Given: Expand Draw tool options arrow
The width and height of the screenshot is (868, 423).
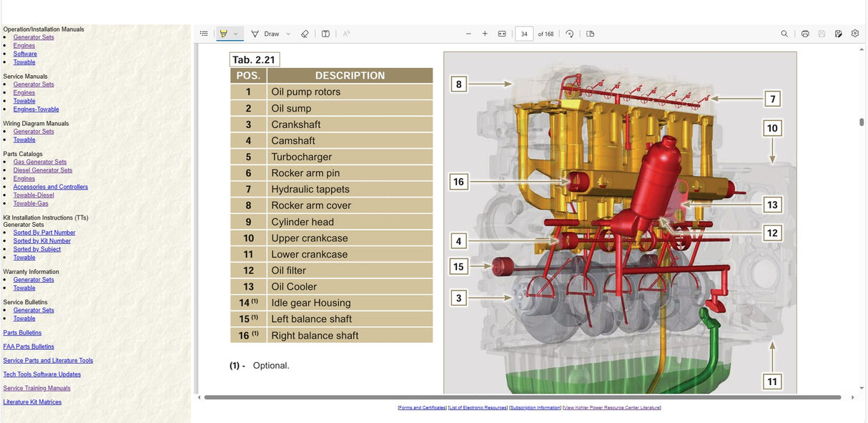Looking at the screenshot, I should tap(288, 34).
